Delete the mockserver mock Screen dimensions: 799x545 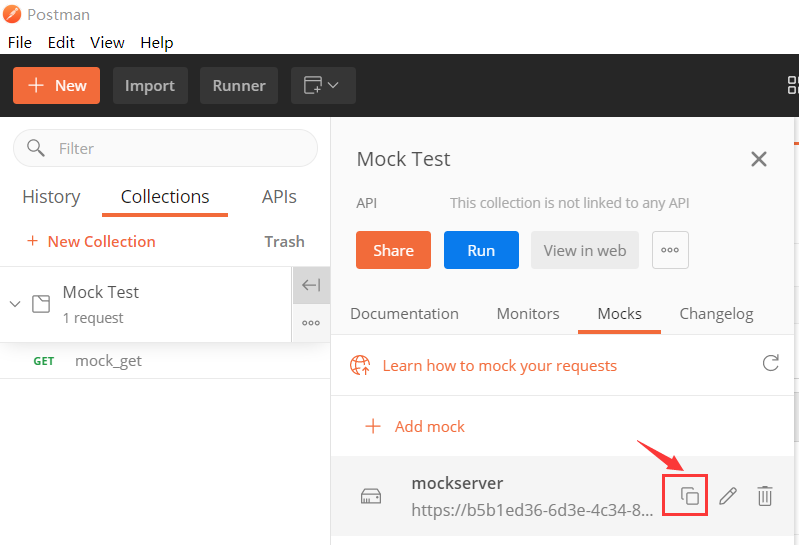click(x=765, y=495)
